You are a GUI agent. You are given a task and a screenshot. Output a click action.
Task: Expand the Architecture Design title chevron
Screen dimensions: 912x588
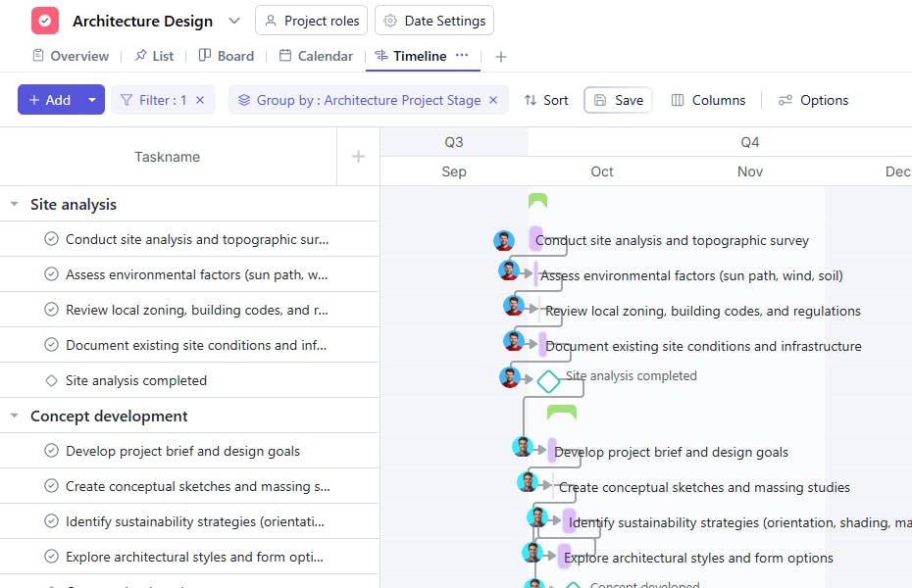[x=233, y=21]
